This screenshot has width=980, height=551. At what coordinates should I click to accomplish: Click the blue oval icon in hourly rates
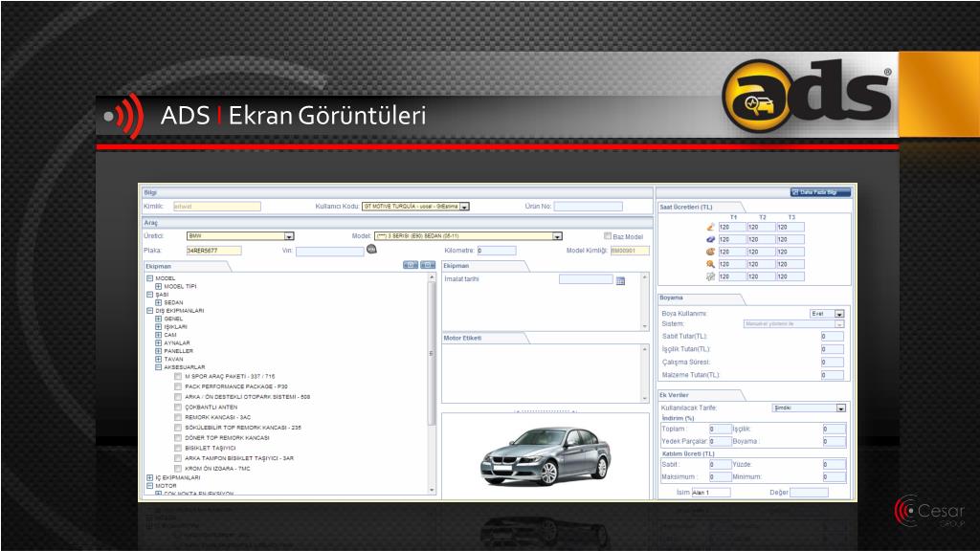(x=710, y=239)
